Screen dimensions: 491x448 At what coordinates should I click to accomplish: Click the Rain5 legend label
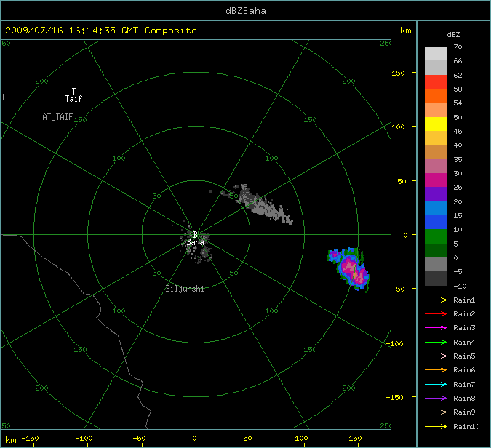464,356
